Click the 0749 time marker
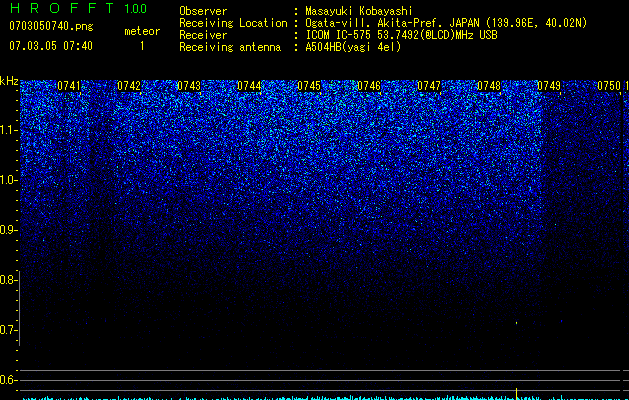This screenshot has height=400, width=629. pyautogui.click(x=549, y=86)
